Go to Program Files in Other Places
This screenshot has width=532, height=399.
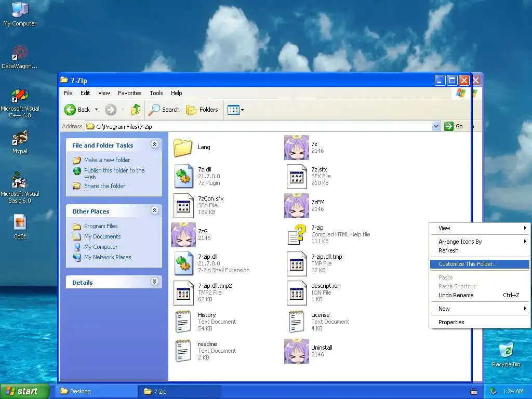tap(101, 226)
